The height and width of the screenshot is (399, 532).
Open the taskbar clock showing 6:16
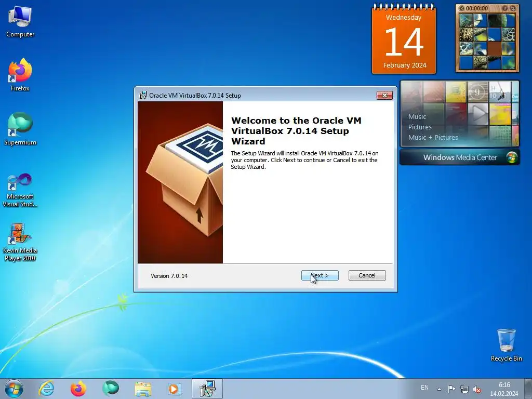coord(504,389)
